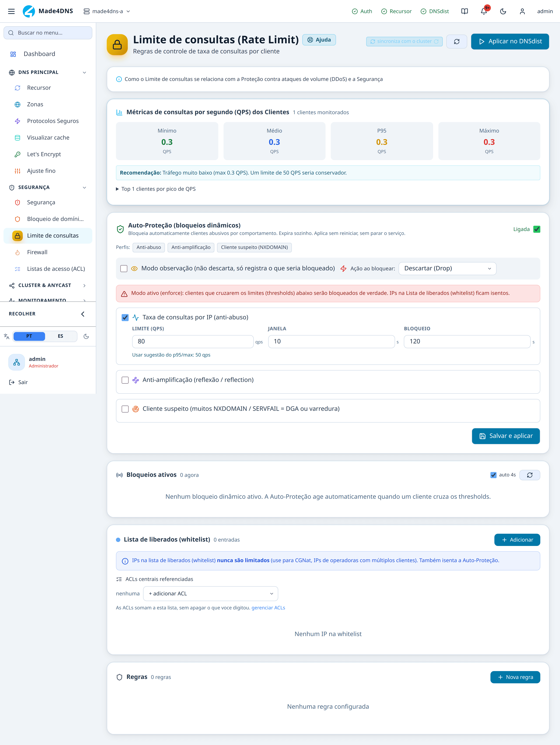Click the refresh icon button beside Aplicar
The width and height of the screenshot is (560, 745).
[456, 41]
